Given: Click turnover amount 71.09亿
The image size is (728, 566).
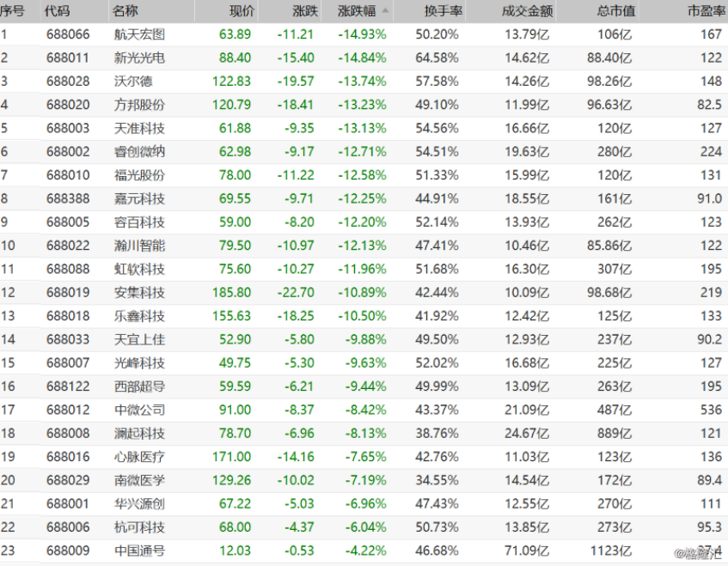Looking at the screenshot, I should click(527, 551).
